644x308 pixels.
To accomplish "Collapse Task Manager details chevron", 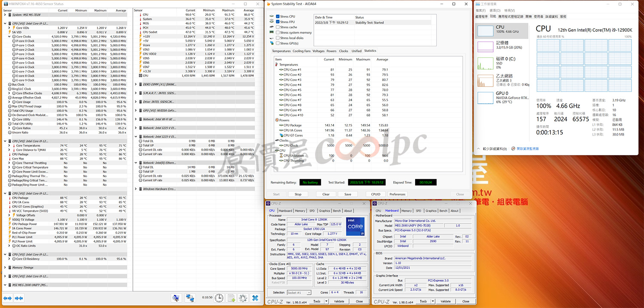I will pyautogui.click(x=479, y=149).
